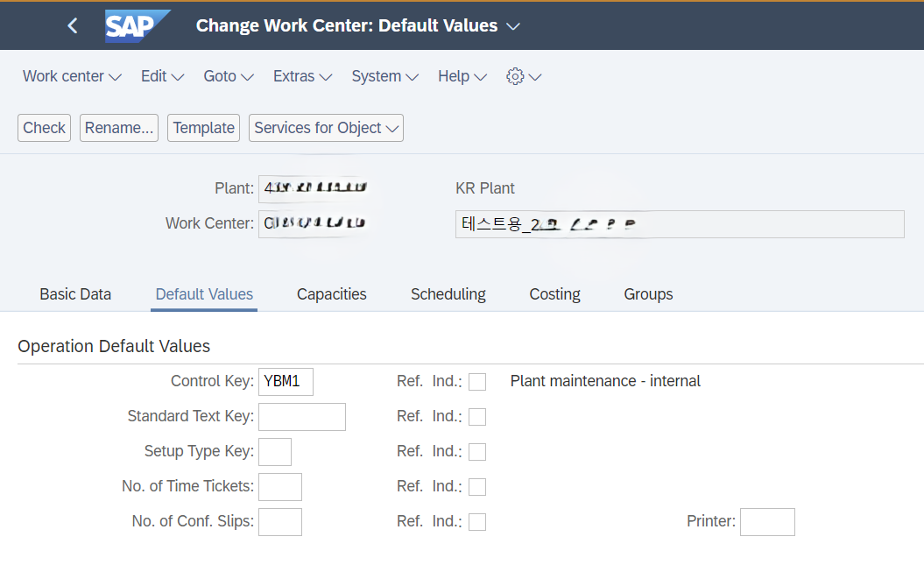Expand Services for Object dropdown
Screen dimensions: 924x579
click(x=326, y=128)
